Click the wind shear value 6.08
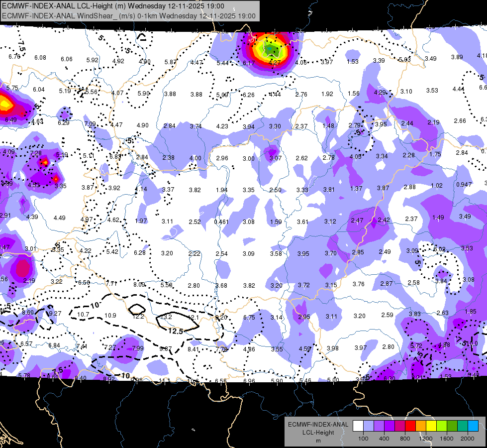This screenshot has width=487, height=448. pos(40,58)
